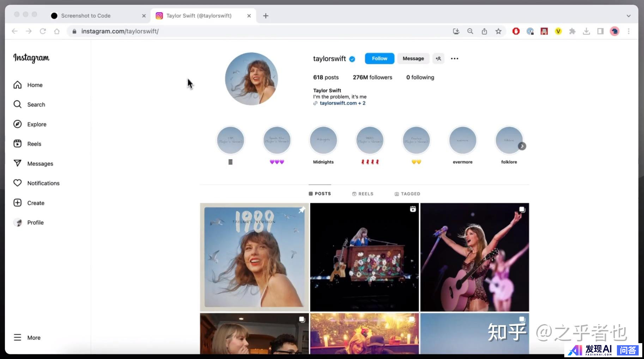
Task: Open the 1989 Taylor's Version pinned post
Action: (254, 257)
